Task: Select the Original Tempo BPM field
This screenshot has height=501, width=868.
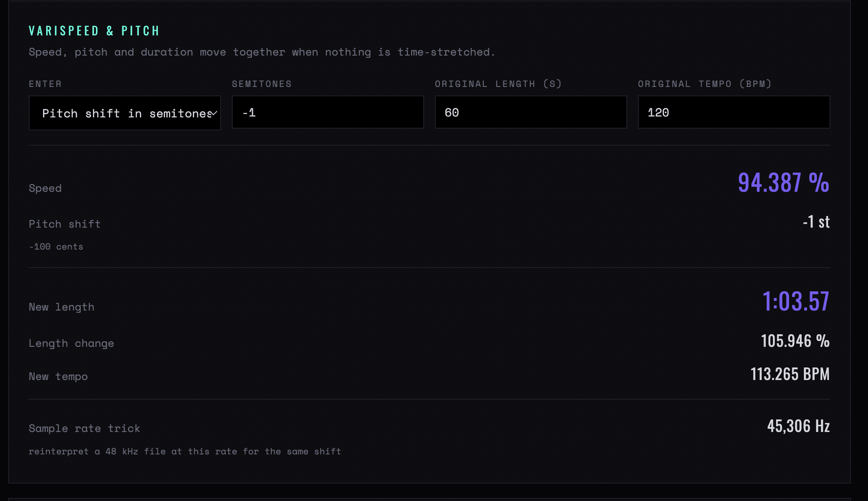Action: [734, 112]
